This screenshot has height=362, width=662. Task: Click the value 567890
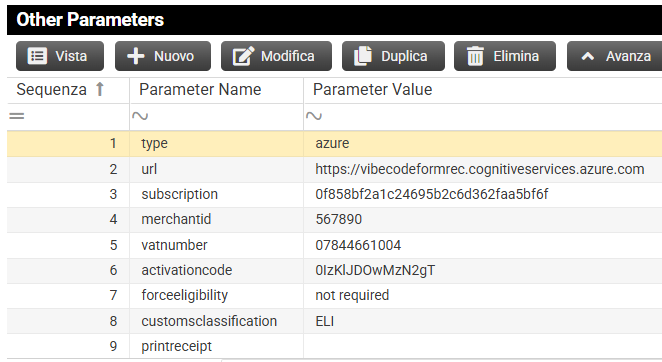click(339, 219)
